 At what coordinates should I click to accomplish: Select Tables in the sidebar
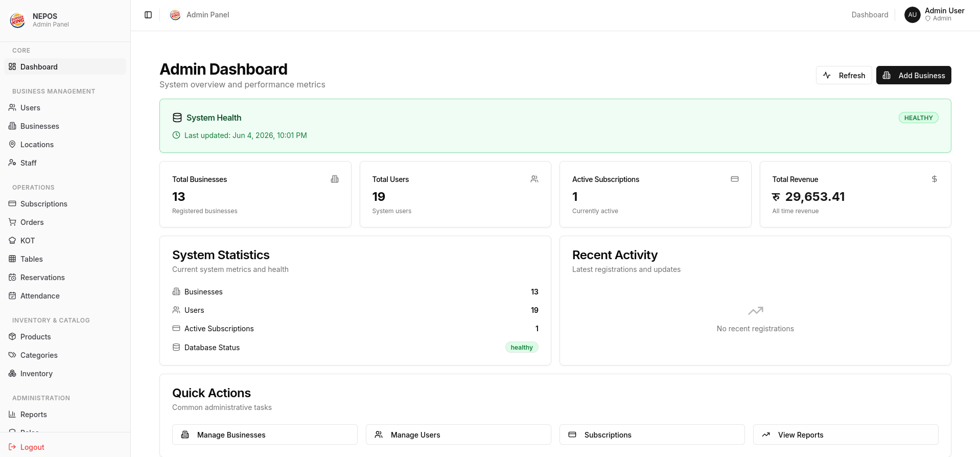[65, 259]
